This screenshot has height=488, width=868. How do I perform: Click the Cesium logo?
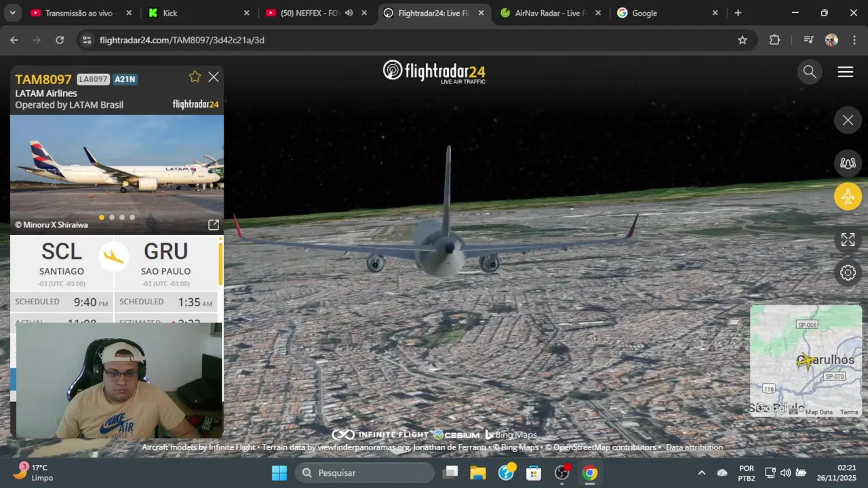coord(456,434)
